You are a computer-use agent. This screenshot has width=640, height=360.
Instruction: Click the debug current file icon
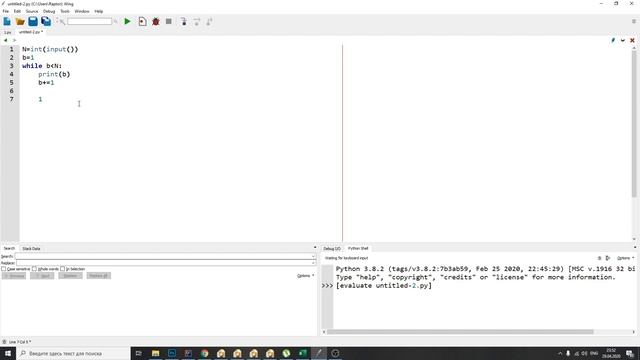[142, 22]
